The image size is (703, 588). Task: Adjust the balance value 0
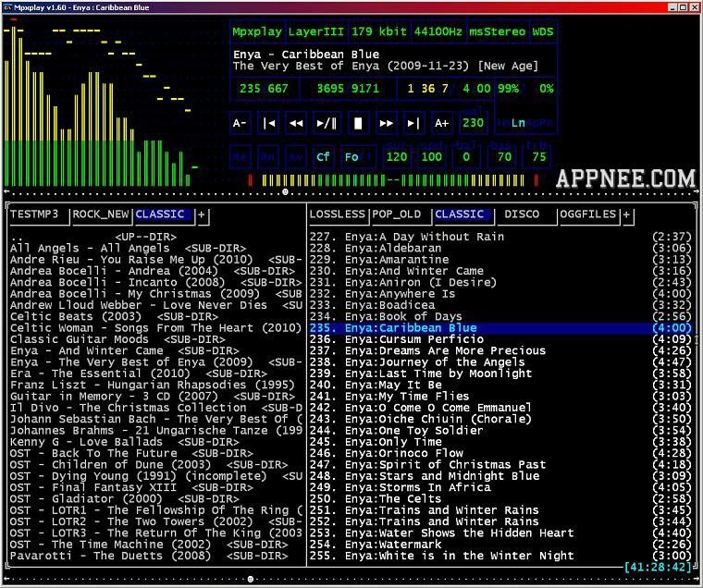466,157
